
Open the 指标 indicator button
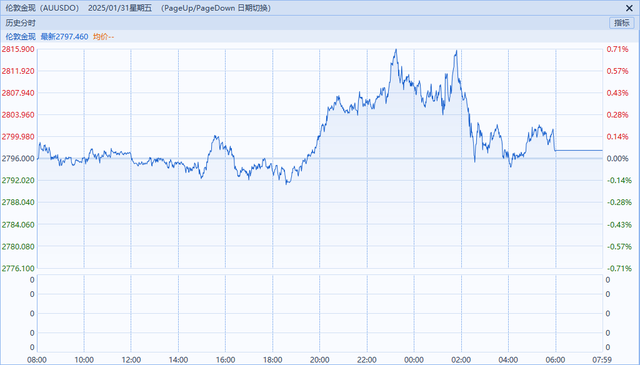(622, 23)
